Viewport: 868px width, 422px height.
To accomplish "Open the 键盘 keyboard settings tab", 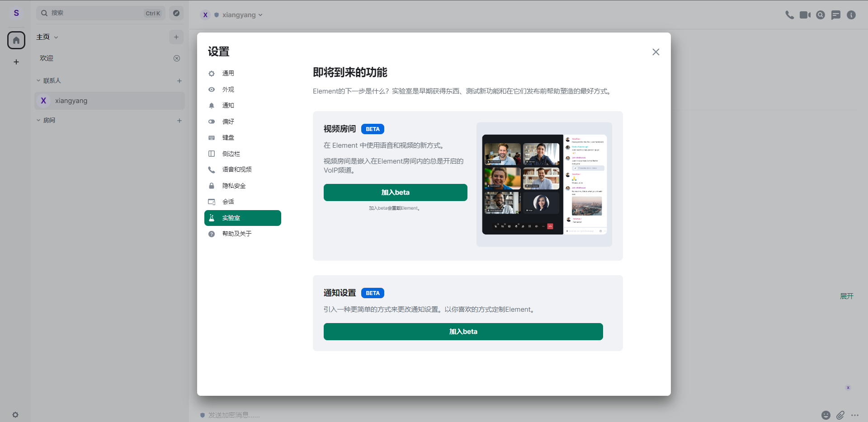I will [243, 137].
